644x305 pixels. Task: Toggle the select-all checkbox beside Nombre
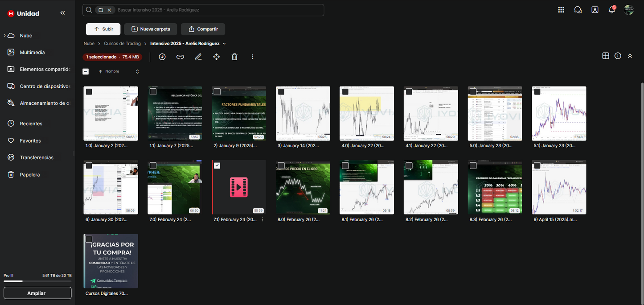(86, 71)
